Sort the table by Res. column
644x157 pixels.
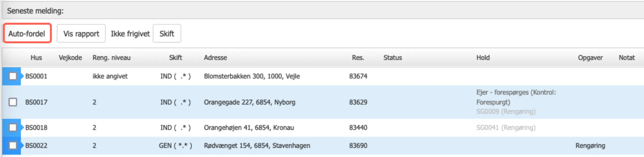click(x=358, y=58)
